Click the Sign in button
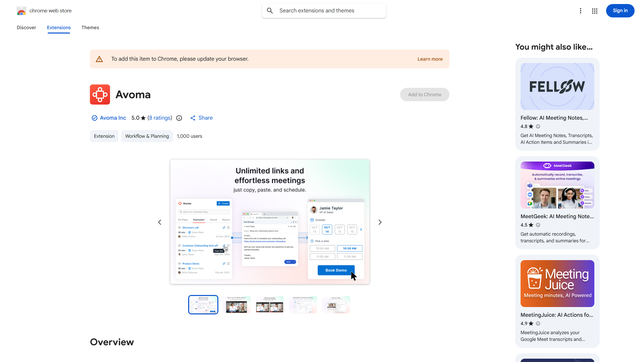This screenshot has width=644, height=362. click(620, 11)
